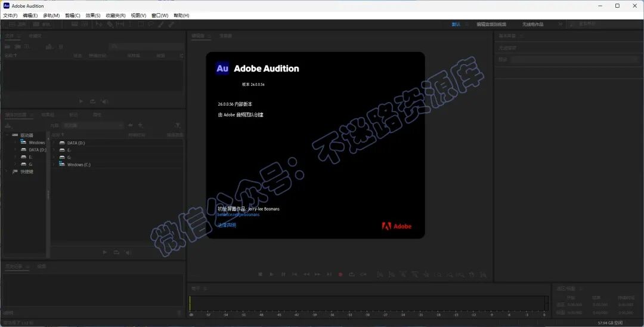Select the Spot Healing Brush tool
Viewport: 644px width, 327px height.
coord(171,24)
